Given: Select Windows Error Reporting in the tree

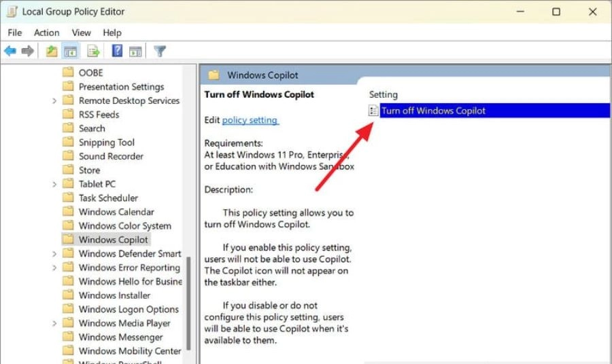Looking at the screenshot, I should point(129,268).
